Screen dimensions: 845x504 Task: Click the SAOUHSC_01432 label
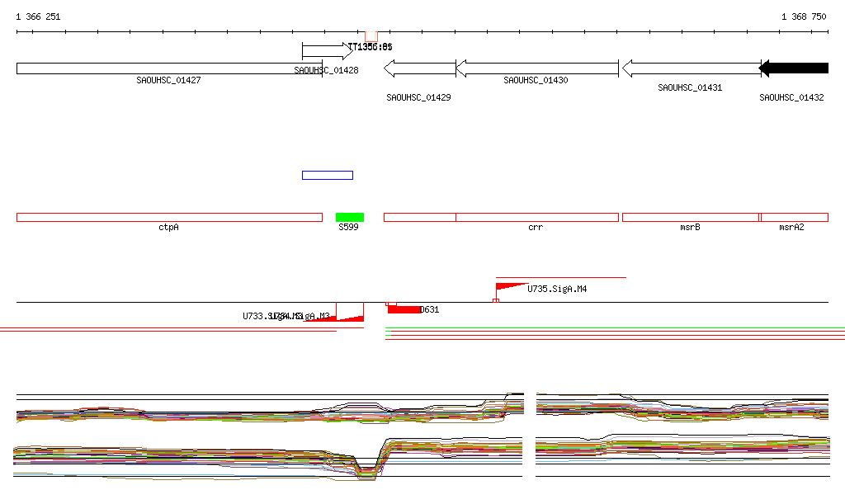coord(791,97)
